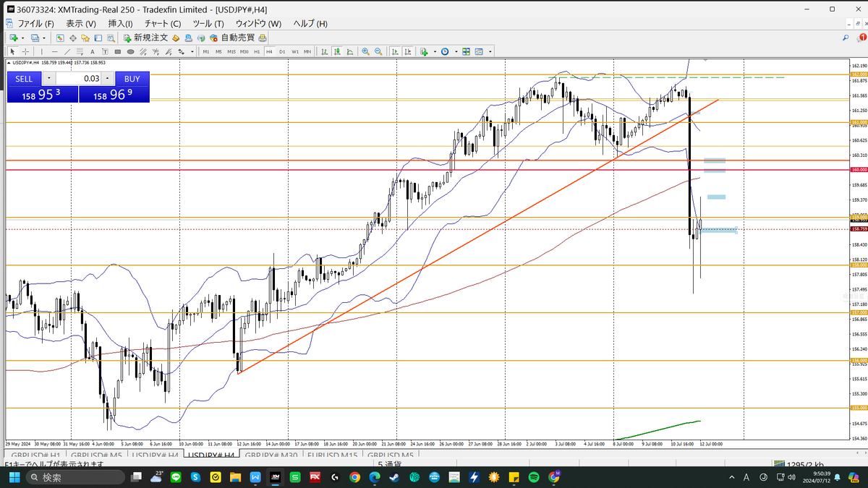Image resolution: width=868 pixels, height=488 pixels.
Task: Open the ウィンドウ(W) menu
Action: (258, 23)
